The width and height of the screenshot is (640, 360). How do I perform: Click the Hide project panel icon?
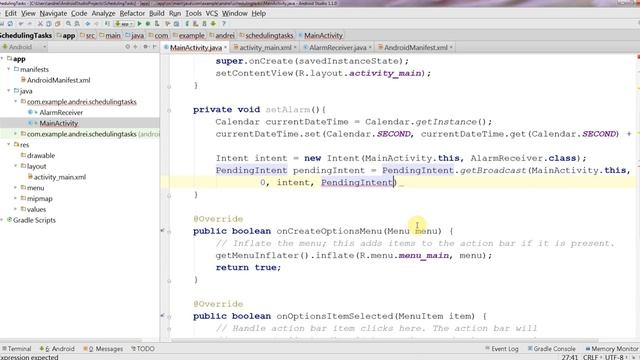pyautogui.click(x=154, y=47)
